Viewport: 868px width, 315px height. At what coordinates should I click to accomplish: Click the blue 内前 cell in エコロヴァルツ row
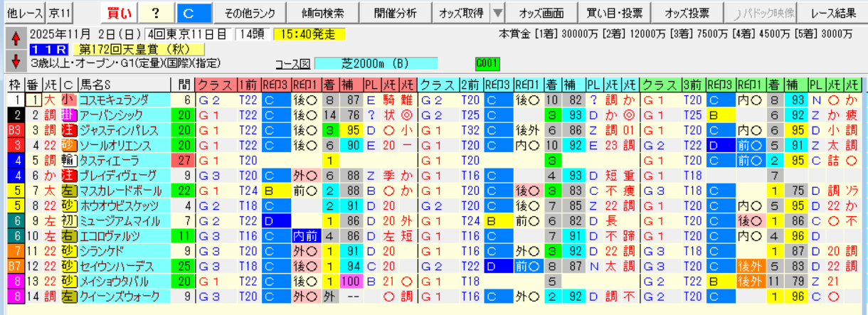[x=306, y=236]
